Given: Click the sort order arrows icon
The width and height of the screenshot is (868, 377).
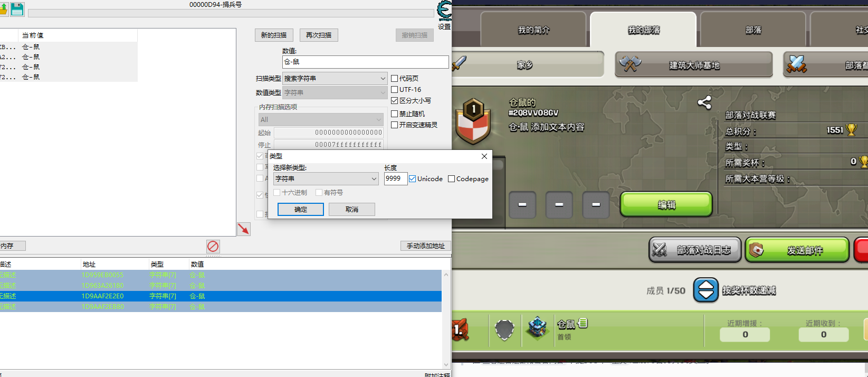Looking at the screenshot, I should pyautogui.click(x=706, y=290).
